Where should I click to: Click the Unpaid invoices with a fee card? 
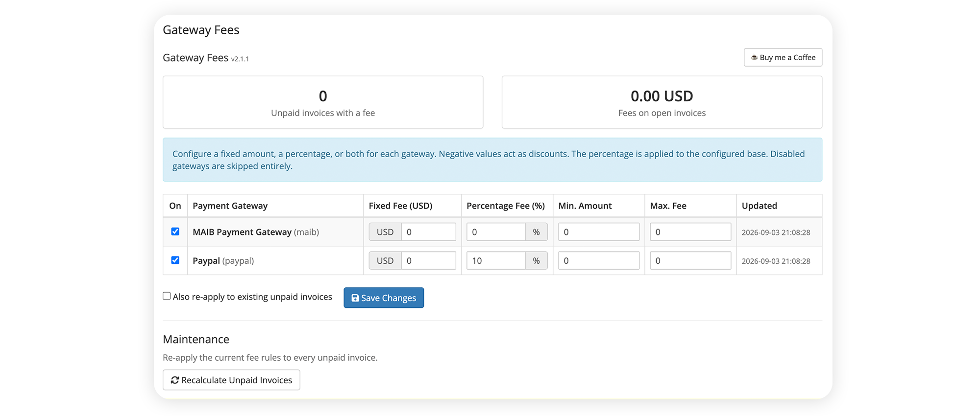[323, 102]
